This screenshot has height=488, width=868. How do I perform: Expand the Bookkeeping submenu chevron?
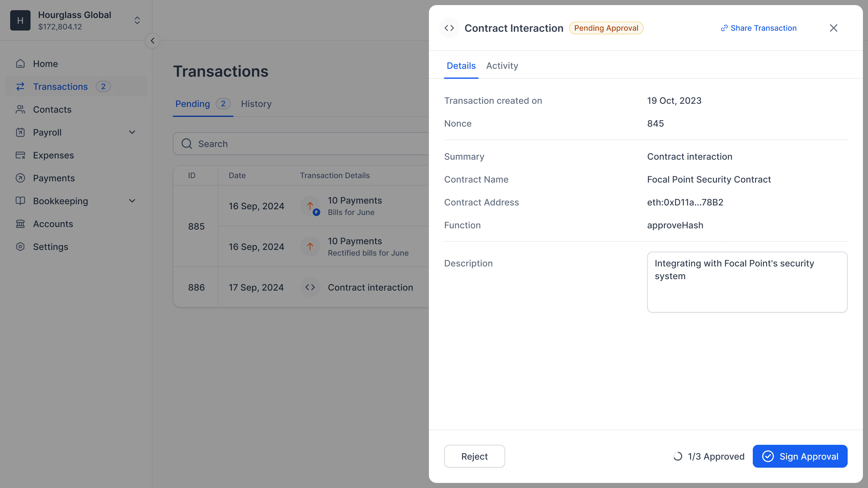[x=132, y=201]
